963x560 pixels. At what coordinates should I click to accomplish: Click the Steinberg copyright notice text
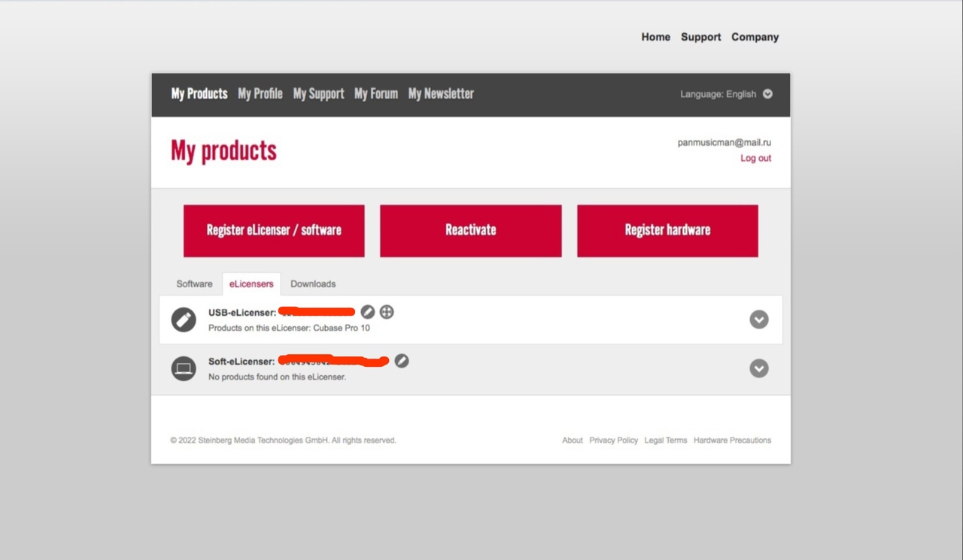coord(283,440)
